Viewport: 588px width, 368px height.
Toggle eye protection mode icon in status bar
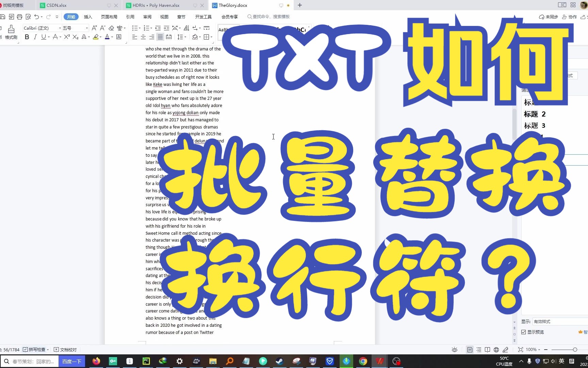(454, 350)
